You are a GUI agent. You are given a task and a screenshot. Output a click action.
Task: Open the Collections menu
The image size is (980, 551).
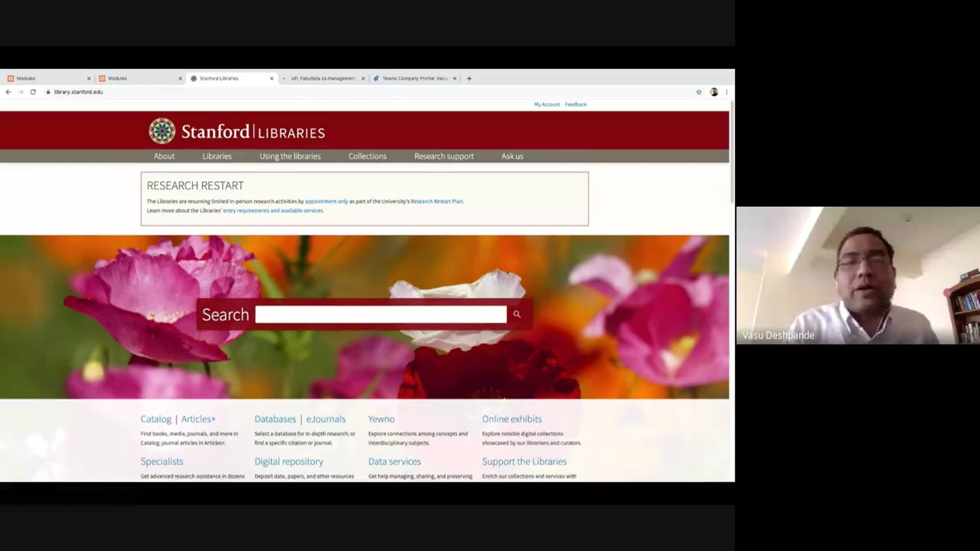click(x=367, y=156)
